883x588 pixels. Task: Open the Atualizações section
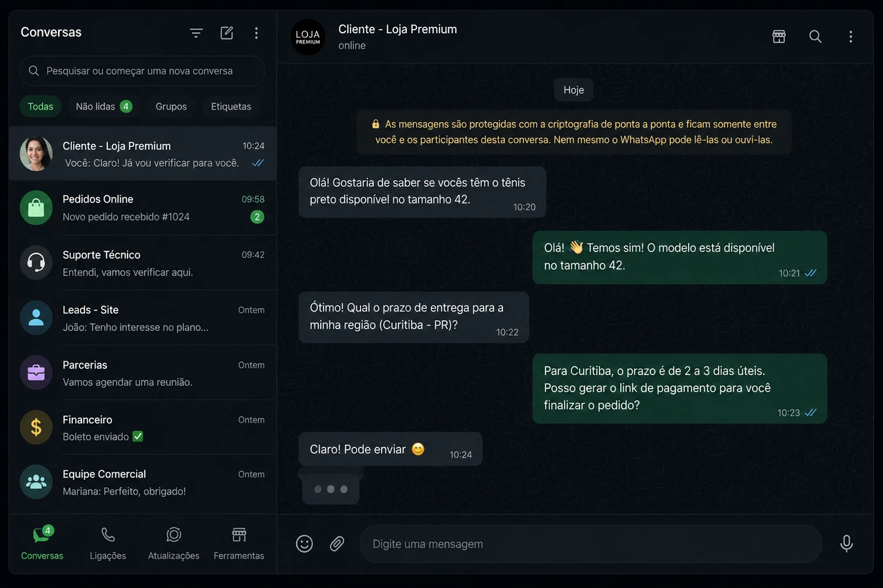(174, 544)
